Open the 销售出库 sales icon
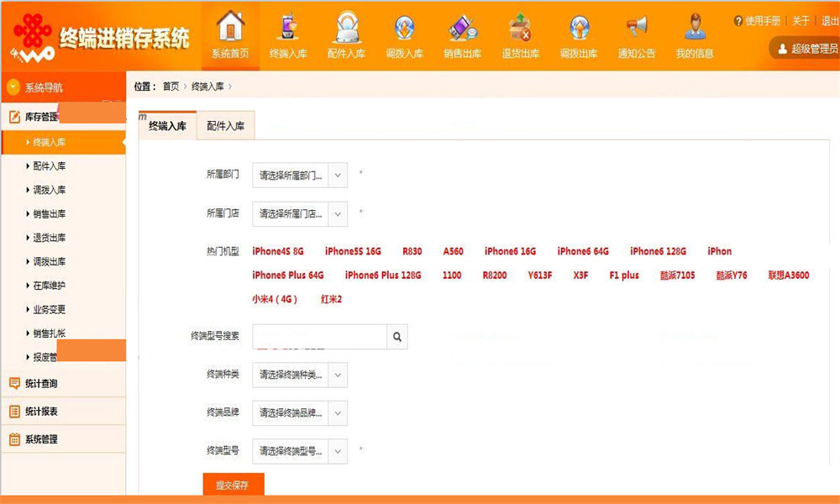The height and width of the screenshot is (504, 840). [x=462, y=29]
